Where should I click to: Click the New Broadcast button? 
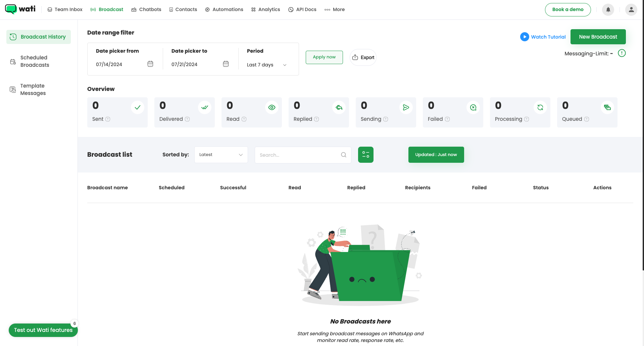(598, 37)
